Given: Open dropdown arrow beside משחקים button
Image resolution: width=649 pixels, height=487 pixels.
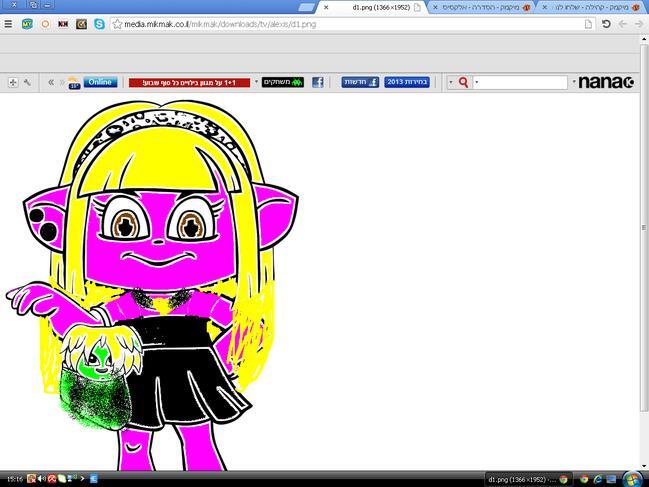Looking at the screenshot, I should [x=256, y=82].
